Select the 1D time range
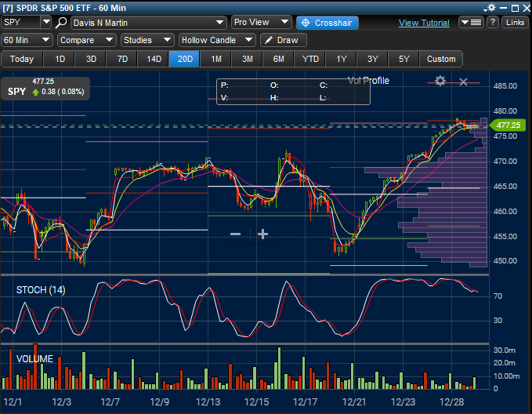This screenshot has width=532, height=414. [x=60, y=59]
